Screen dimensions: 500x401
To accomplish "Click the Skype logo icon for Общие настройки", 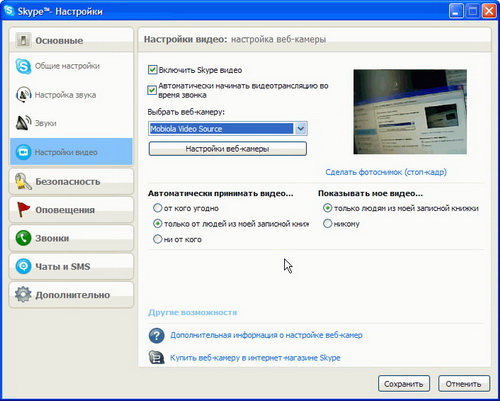I will pyautogui.click(x=23, y=66).
